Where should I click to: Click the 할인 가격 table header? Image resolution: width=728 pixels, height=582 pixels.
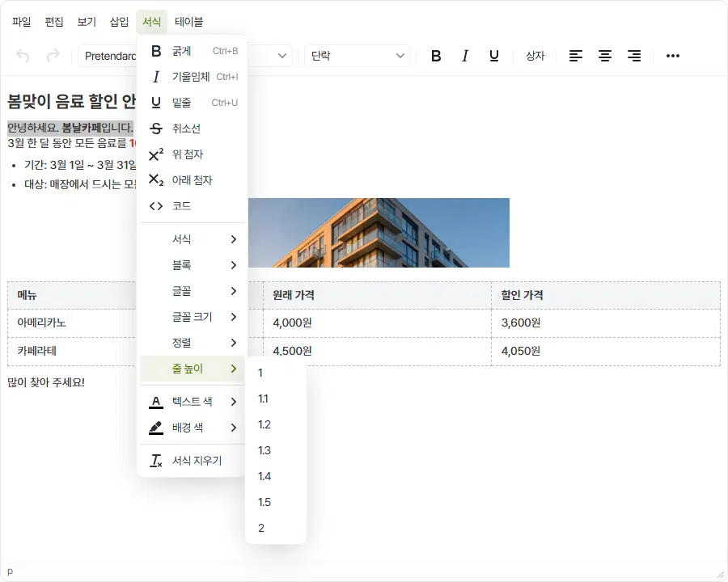[605, 295]
